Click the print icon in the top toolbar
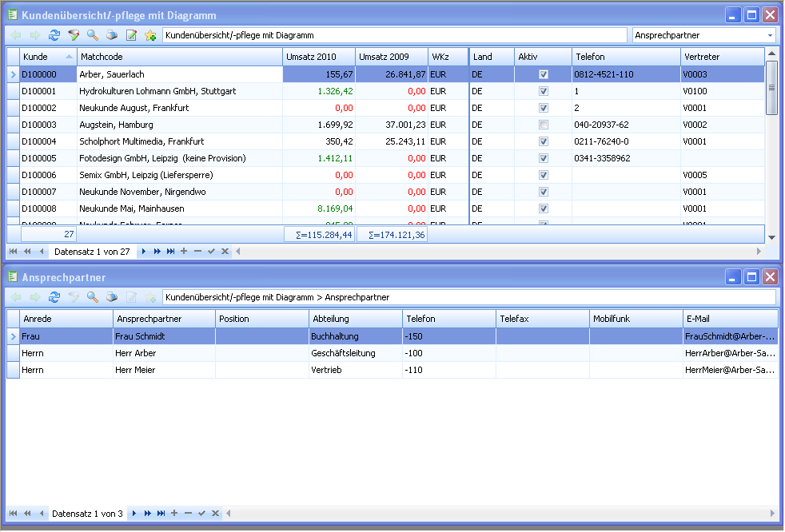The image size is (785, 532). [112, 35]
